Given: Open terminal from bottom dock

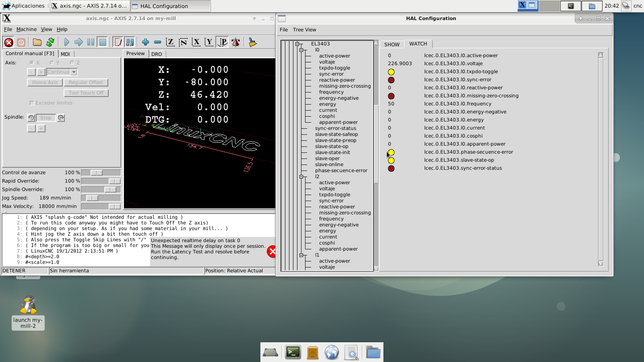Looking at the screenshot, I should 293,352.
